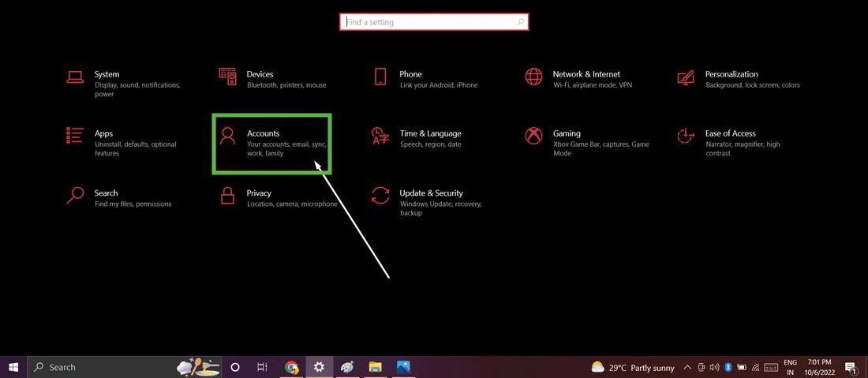Open the notification Action Center icon
The width and height of the screenshot is (868, 378).
(851, 368)
